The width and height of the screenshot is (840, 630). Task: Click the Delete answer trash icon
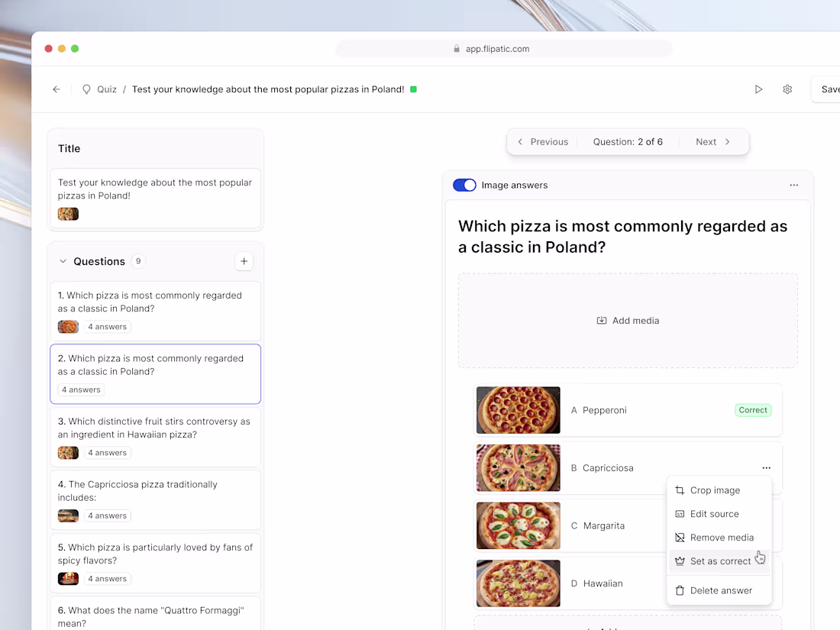pyautogui.click(x=679, y=590)
